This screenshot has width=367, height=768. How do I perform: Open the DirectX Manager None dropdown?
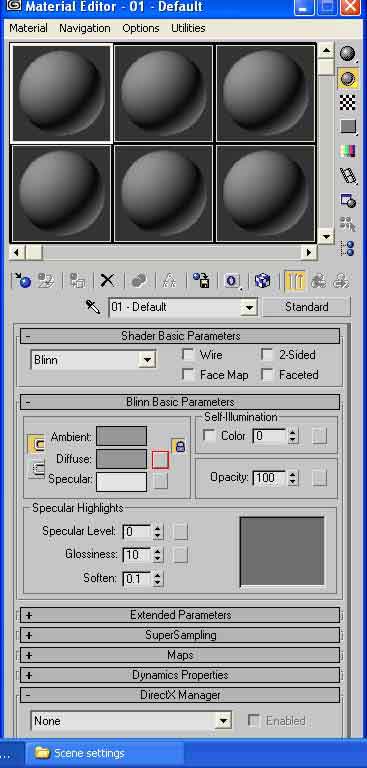(131, 721)
